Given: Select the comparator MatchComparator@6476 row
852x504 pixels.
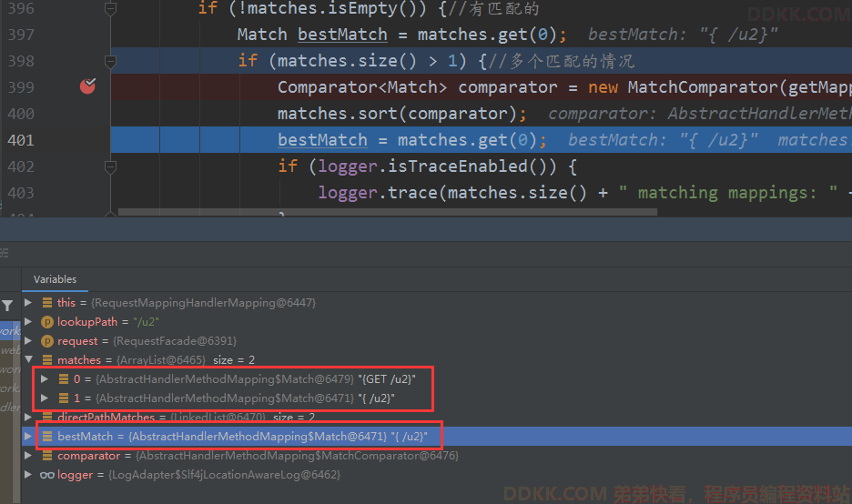Looking at the screenshot, I should (437, 455).
